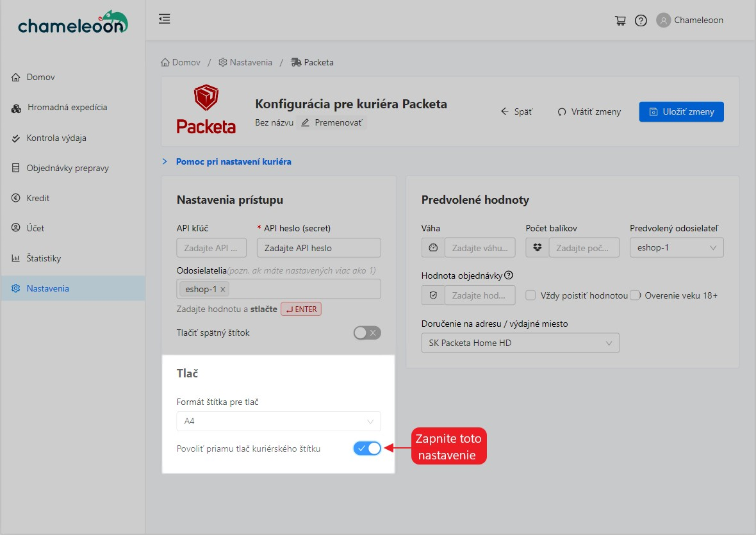Go to Hromadná expedícia in sidebar
The height and width of the screenshot is (535, 756).
pos(67,107)
